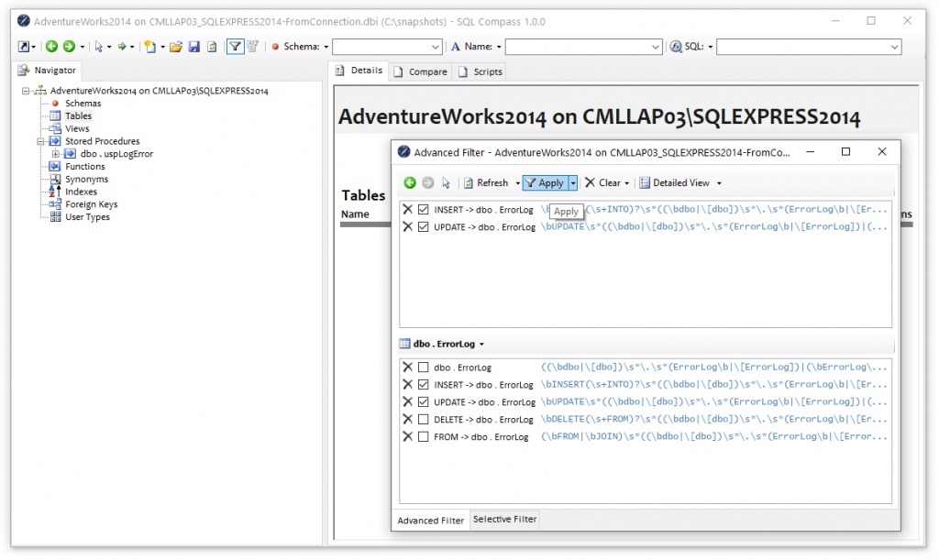Image resolution: width=939 pixels, height=560 pixels.
Task: Open the Apply button dropdown arrow
Action: click(x=573, y=182)
